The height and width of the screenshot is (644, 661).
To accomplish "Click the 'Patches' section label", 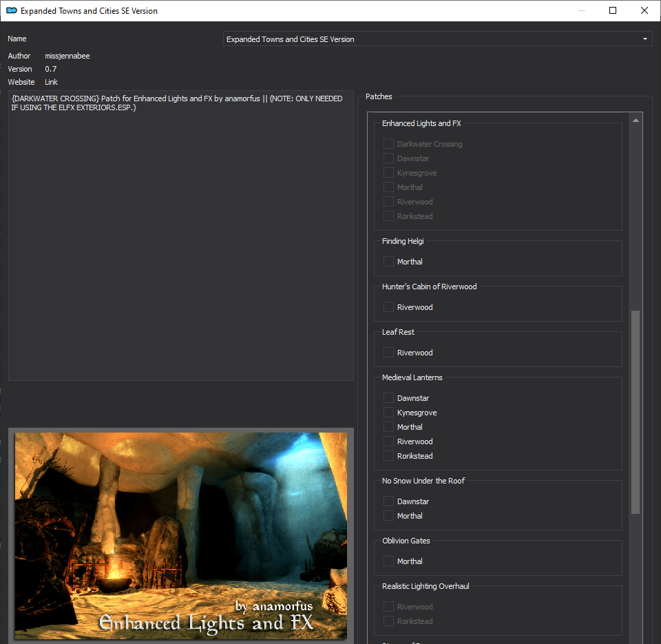I will [379, 96].
